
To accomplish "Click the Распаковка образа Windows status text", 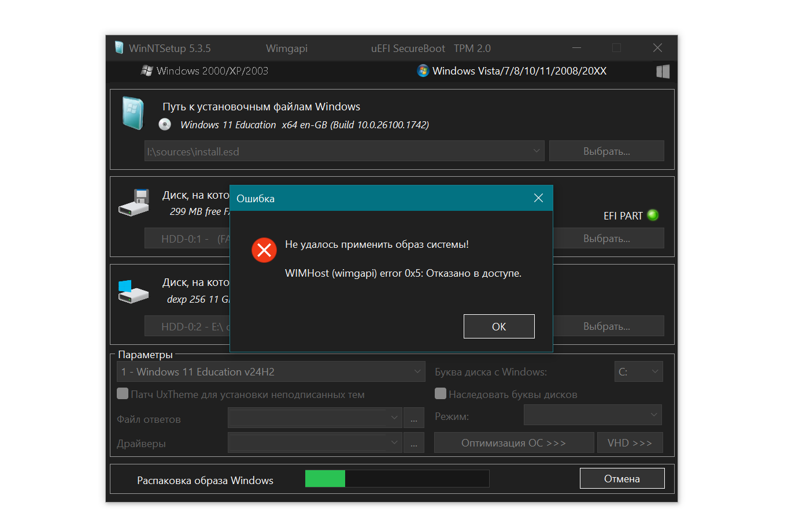I will click(x=205, y=481).
